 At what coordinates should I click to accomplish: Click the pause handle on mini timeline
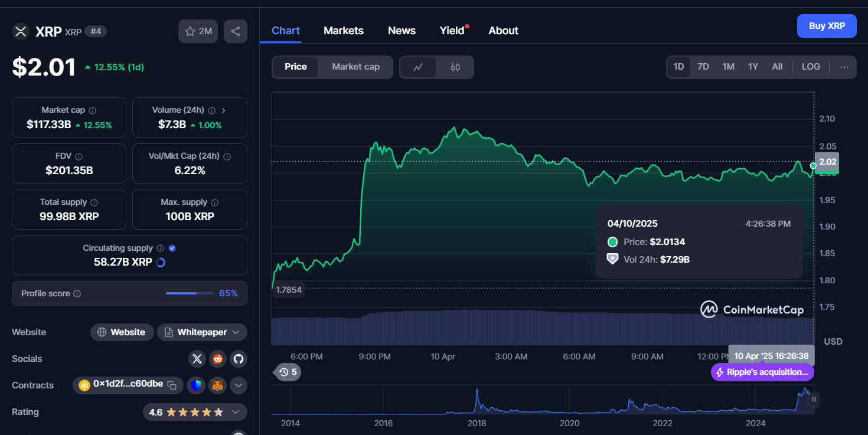tap(814, 400)
